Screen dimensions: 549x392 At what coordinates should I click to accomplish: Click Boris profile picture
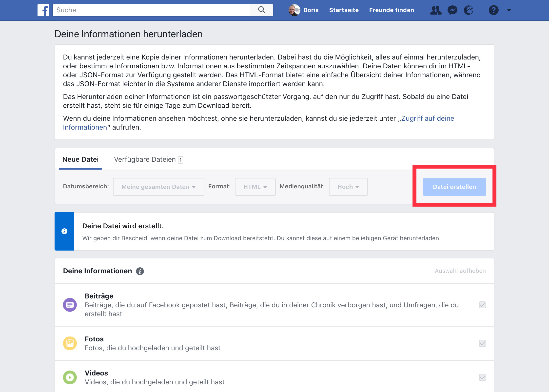(x=294, y=10)
